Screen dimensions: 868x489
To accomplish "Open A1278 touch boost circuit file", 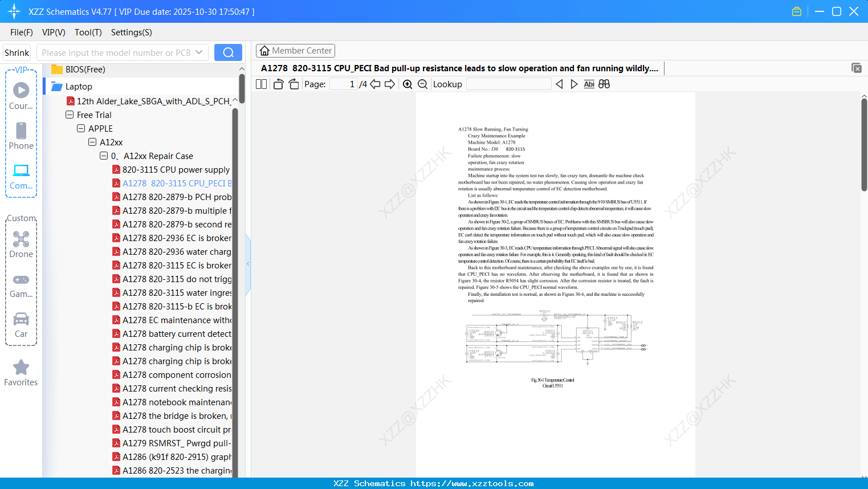I will [x=172, y=429].
